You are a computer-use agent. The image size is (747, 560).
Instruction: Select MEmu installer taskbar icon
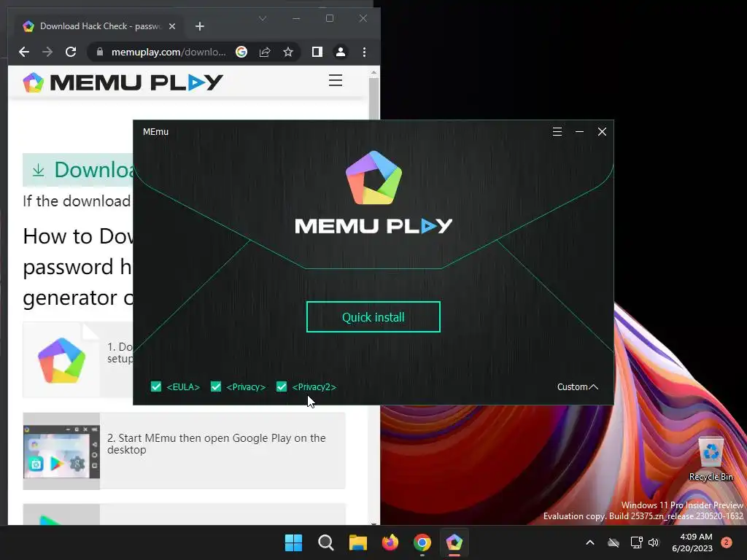click(454, 542)
